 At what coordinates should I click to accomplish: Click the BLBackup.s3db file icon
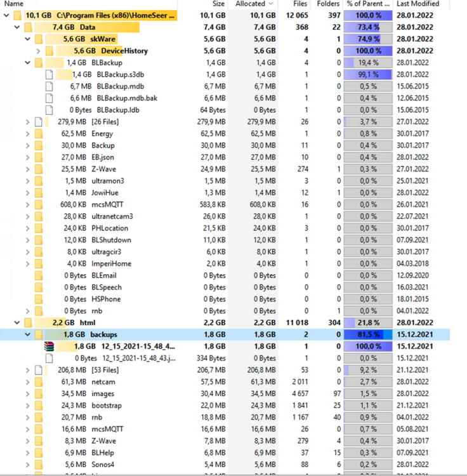coord(49,74)
